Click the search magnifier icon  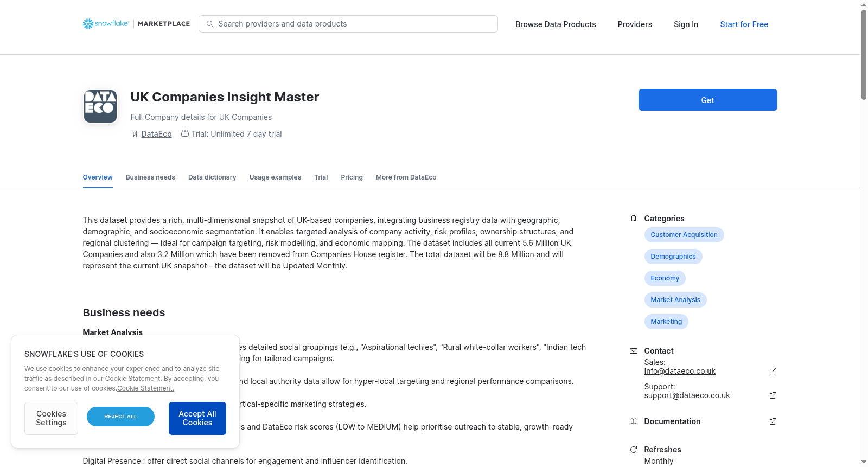pos(210,24)
